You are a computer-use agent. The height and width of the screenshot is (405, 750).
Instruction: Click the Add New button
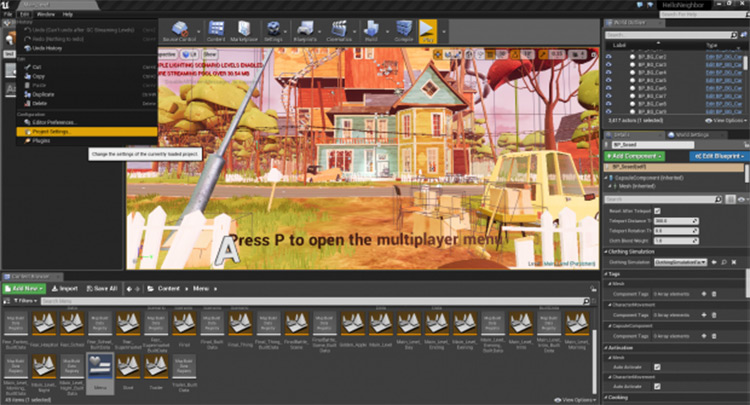[24, 289]
